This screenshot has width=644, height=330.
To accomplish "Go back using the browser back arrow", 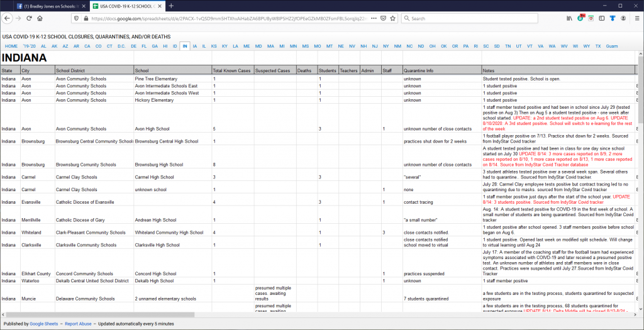I will (x=7, y=18).
